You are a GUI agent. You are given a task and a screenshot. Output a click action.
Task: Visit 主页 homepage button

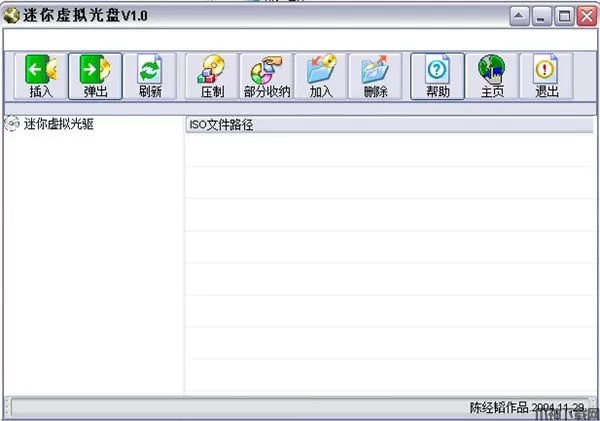[492, 77]
